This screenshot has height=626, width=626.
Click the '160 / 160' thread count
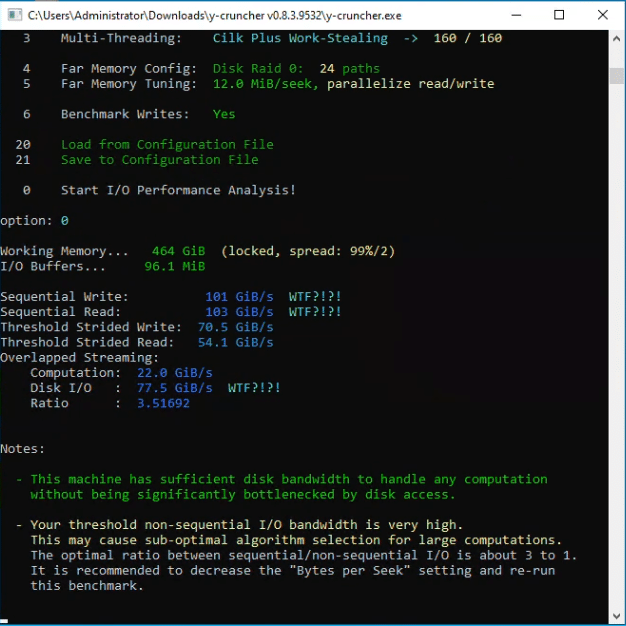[468, 38]
